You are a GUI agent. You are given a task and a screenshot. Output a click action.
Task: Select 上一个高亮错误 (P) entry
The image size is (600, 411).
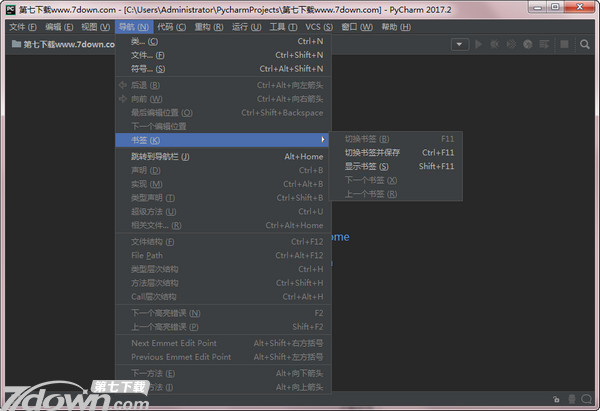click(223, 327)
